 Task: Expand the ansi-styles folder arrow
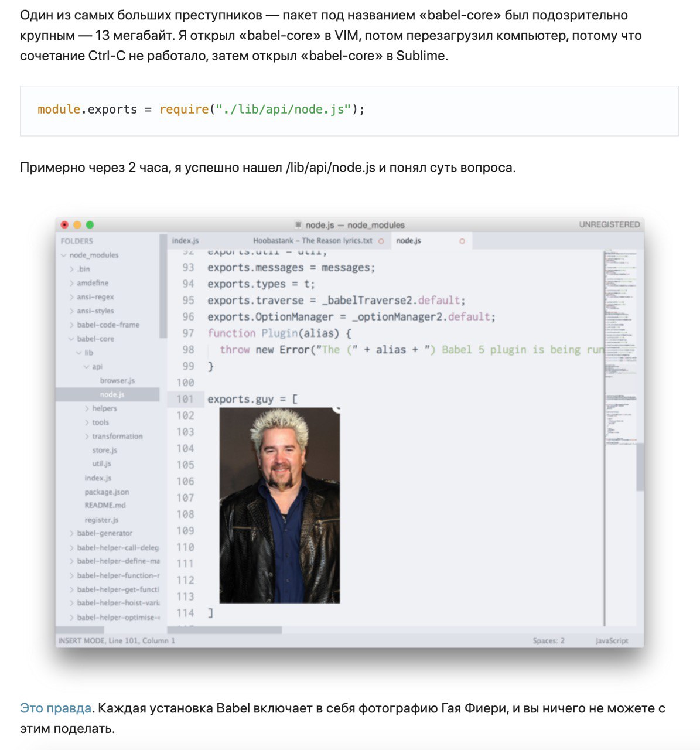pos(71,311)
